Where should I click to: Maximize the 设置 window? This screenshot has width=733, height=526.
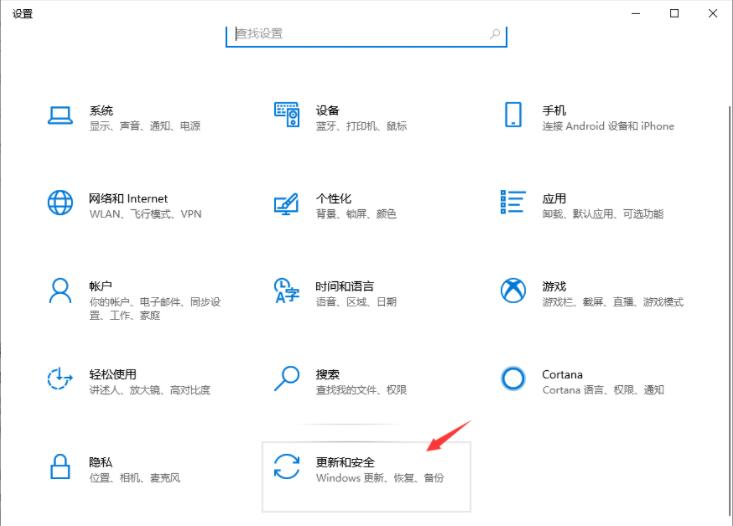[674, 13]
